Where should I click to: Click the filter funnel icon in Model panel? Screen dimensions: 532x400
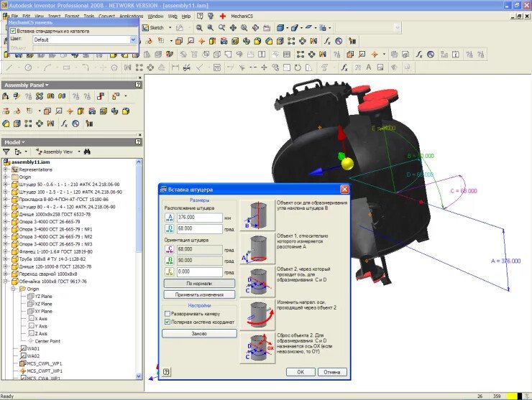(x=8, y=152)
